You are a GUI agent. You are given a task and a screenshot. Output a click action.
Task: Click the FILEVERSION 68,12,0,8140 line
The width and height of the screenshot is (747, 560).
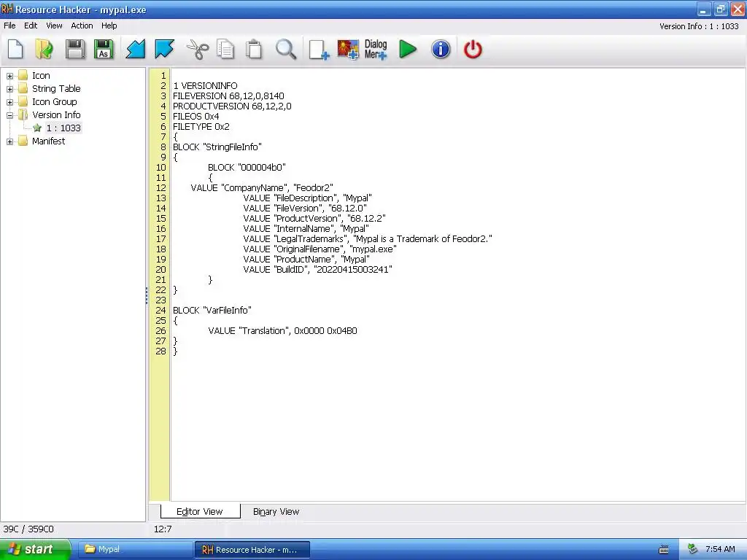(x=228, y=96)
